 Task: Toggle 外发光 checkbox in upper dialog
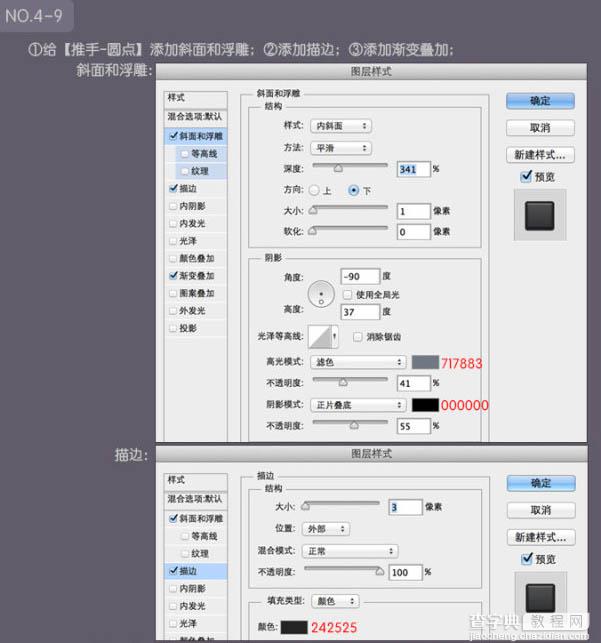point(173,311)
